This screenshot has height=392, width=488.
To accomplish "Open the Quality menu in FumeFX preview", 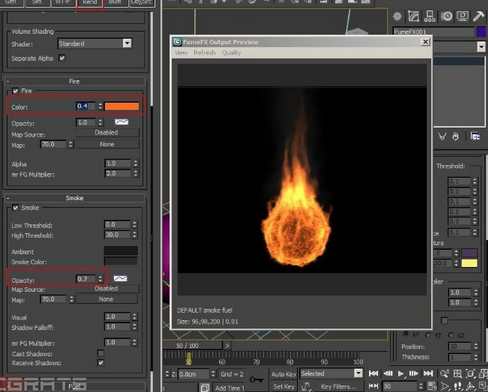I will pyautogui.click(x=231, y=53).
